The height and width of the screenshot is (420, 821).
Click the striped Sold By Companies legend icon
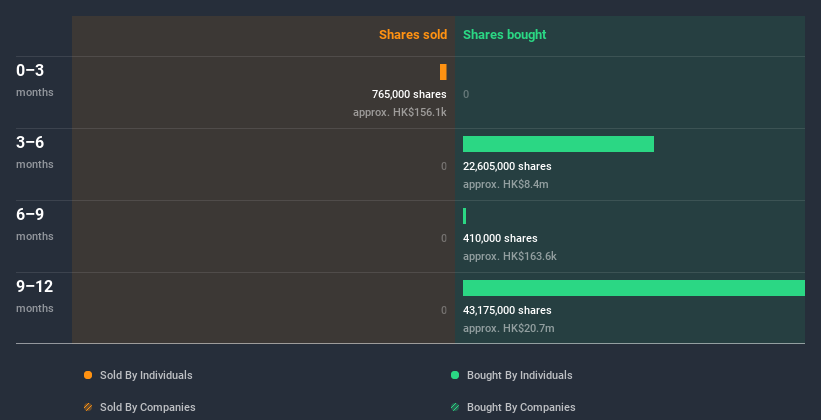point(88,407)
